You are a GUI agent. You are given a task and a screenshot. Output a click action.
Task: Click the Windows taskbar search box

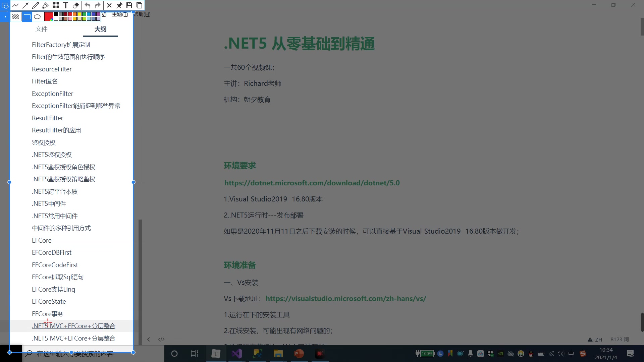coord(93,354)
